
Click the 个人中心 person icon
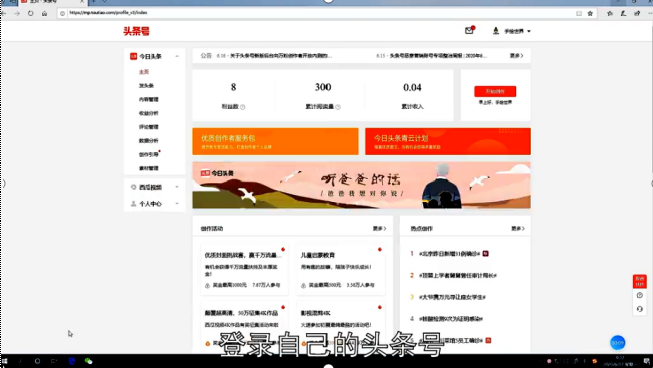click(133, 204)
